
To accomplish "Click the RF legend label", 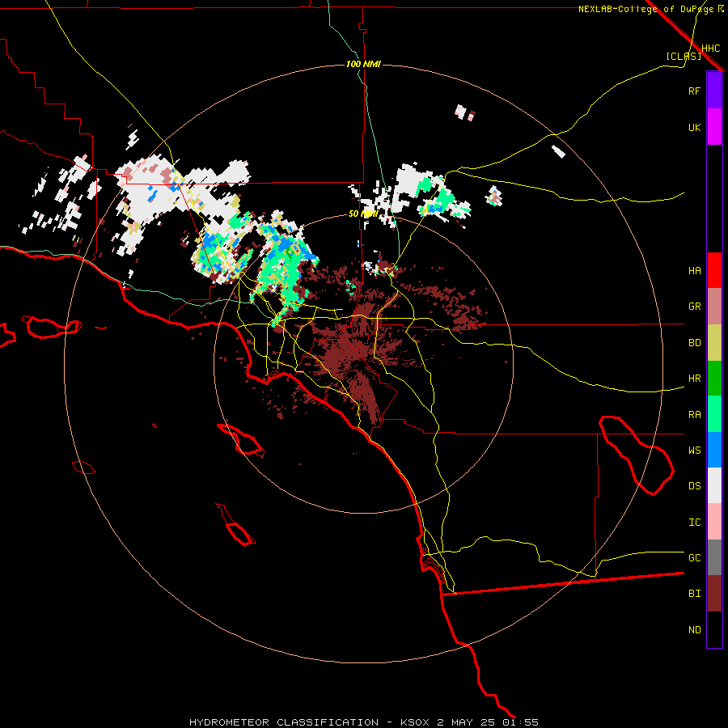I will [x=694, y=91].
